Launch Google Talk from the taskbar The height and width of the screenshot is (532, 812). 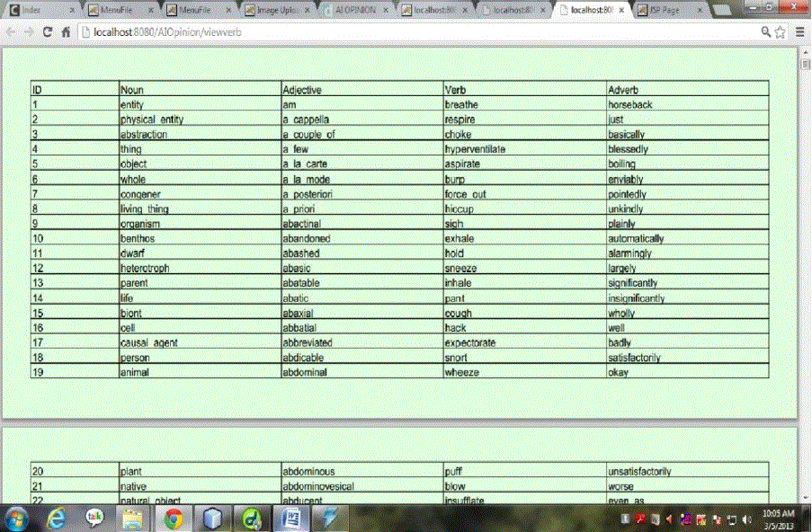click(94, 518)
